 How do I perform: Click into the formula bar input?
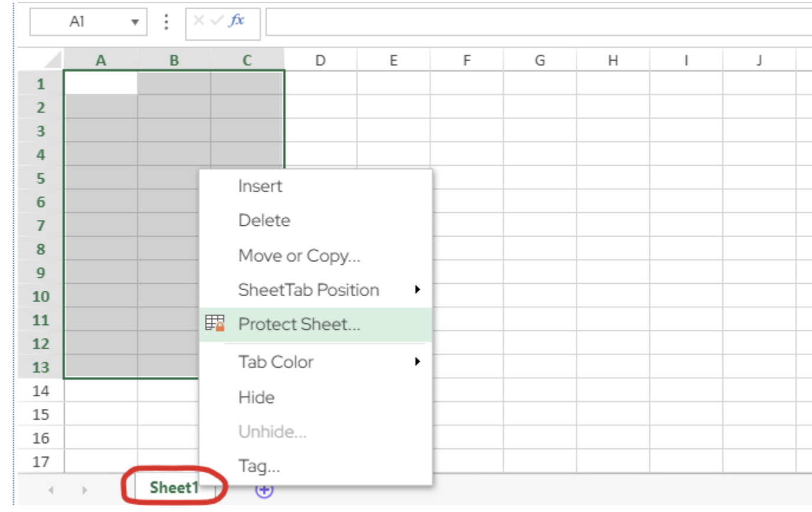coord(531,22)
